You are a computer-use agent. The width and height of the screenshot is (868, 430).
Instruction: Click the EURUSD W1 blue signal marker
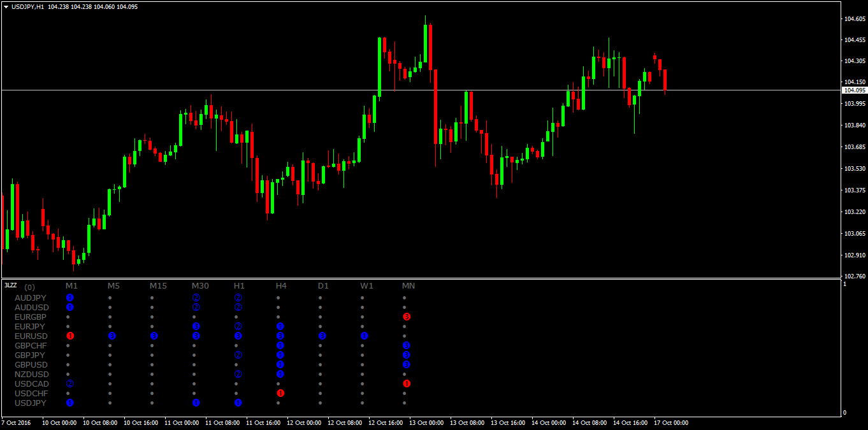(x=365, y=336)
